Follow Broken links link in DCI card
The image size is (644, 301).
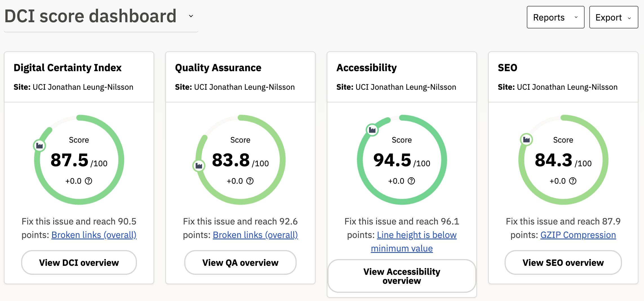94,235
